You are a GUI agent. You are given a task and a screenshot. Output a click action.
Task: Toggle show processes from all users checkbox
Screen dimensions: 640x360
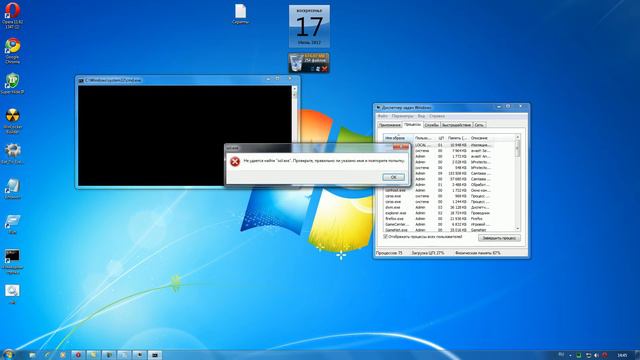coord(385,237)
